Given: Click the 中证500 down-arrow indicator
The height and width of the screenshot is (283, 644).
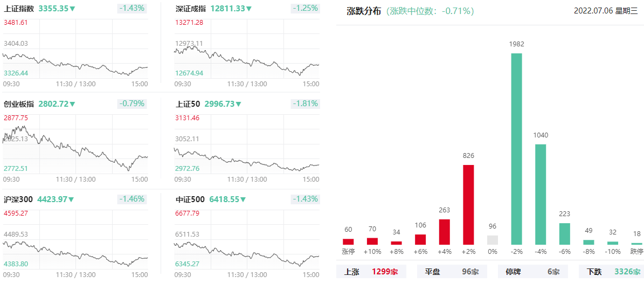Looking at the screenshot, I should pos(243,199).
